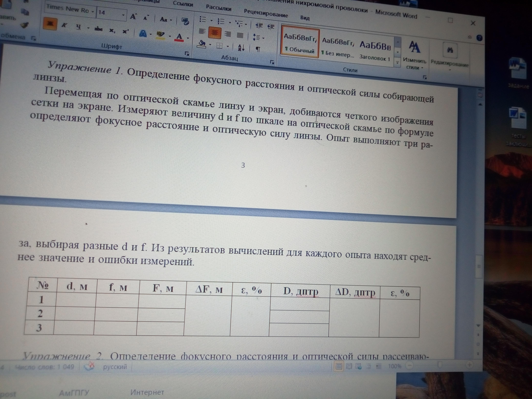Open the Рецензирование ribbon tab
The image size is (532, 399).
(266, 13)
